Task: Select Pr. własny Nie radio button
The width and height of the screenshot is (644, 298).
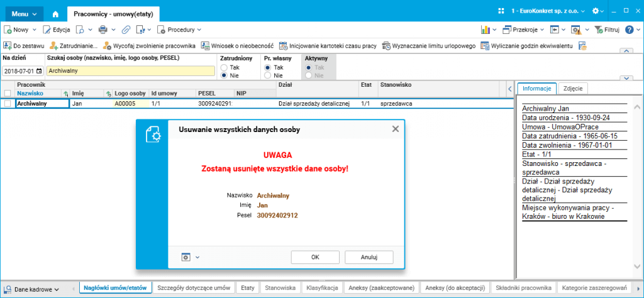Action: tap(267, 75)
